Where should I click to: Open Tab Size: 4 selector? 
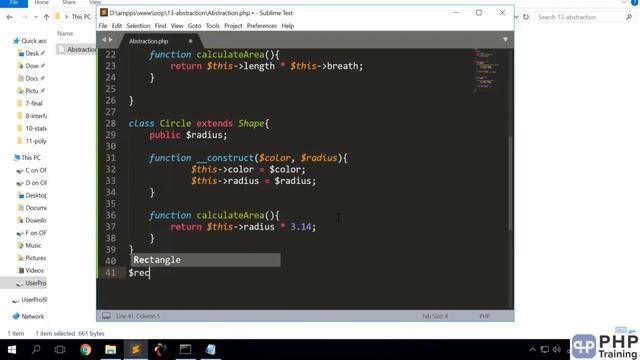435,316
